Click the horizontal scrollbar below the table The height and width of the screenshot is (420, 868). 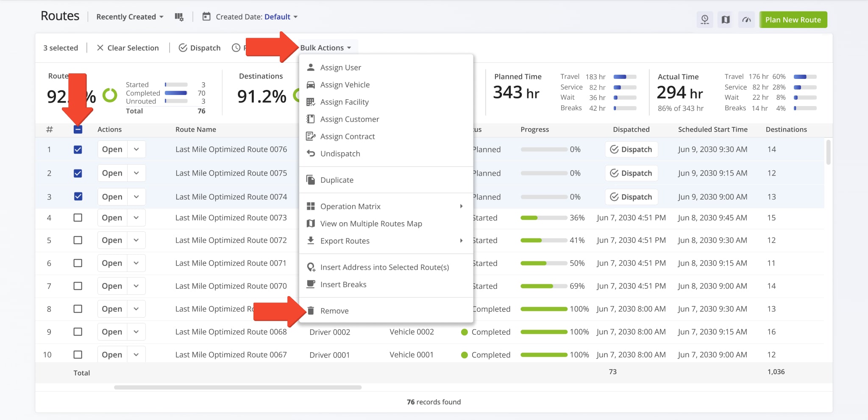[237, 387]
